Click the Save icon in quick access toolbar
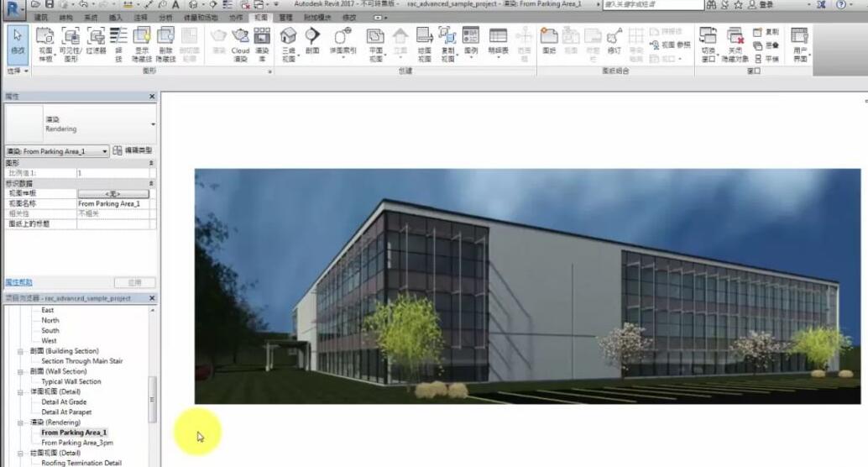This screenshot has height=467, width=868. 50,4
